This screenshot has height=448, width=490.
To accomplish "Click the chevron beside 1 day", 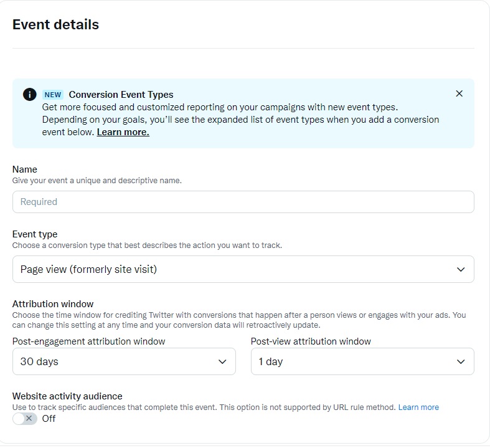I will [x=461, y=362].
